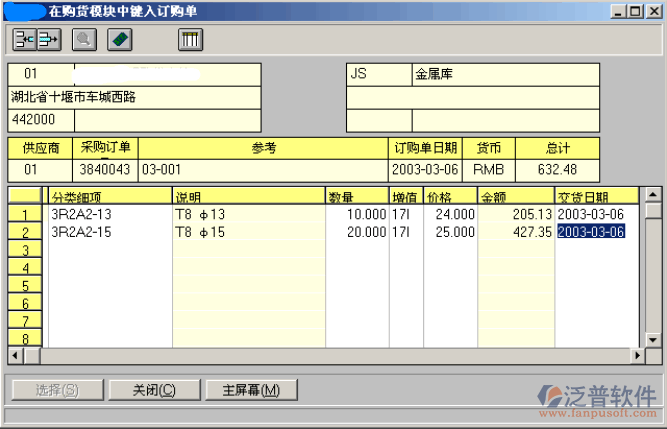This screenshot has width=667, height=429.
Task: Select row header 3 in the grid
Action: click(25, 250)
